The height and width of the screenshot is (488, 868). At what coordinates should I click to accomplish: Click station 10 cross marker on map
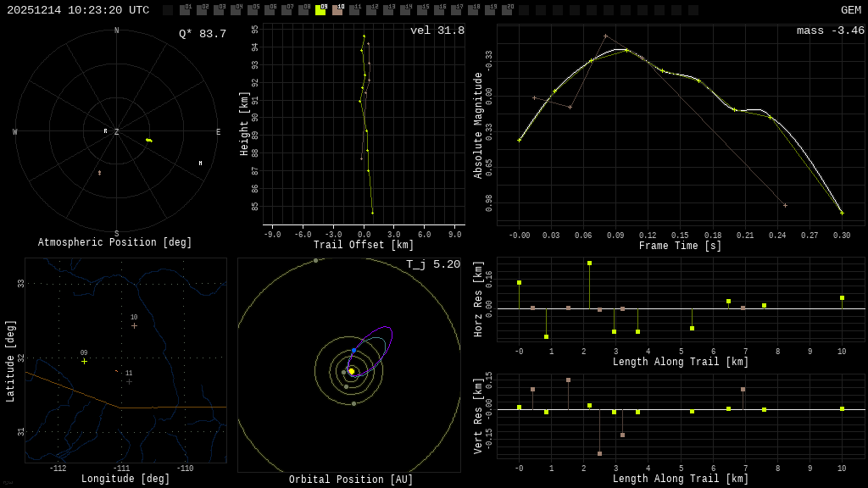(x=134, y=325)
